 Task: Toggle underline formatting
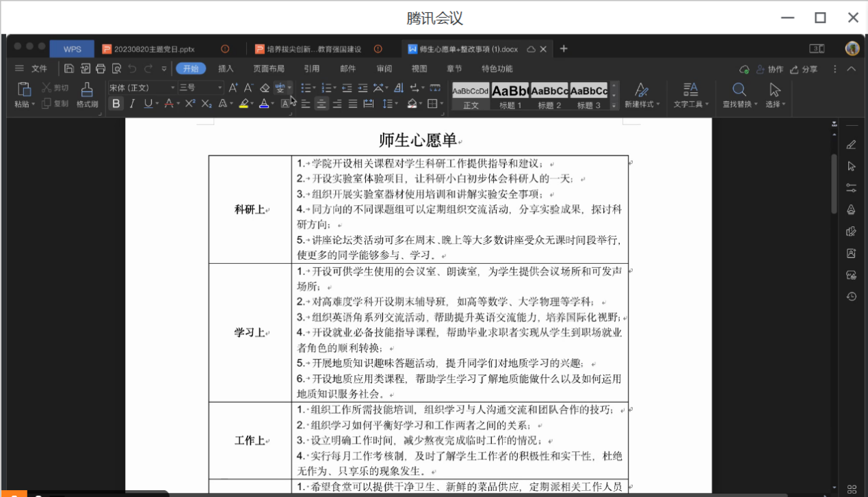[x=148, y=103]
